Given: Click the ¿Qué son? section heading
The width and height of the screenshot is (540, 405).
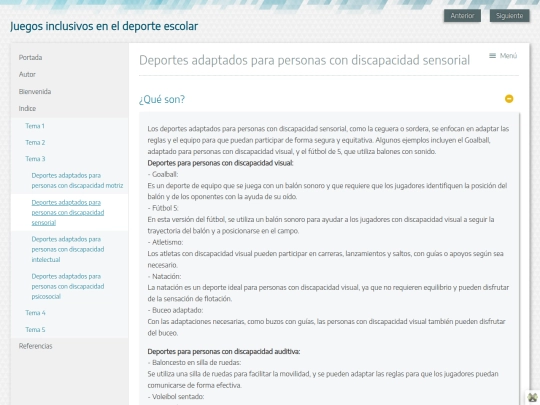Looking at the screenshot, I should (x=162, y=99).
